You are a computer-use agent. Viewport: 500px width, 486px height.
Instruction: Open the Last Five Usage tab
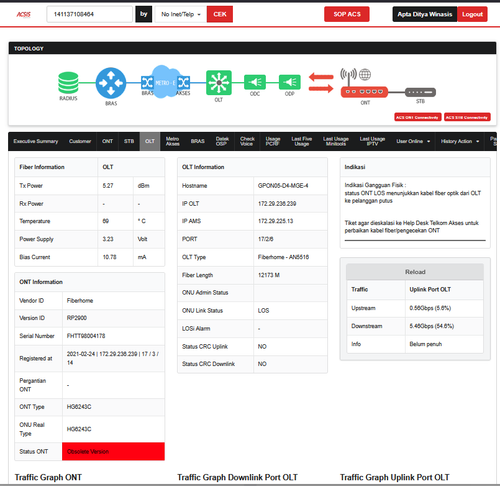click(302, 141)
